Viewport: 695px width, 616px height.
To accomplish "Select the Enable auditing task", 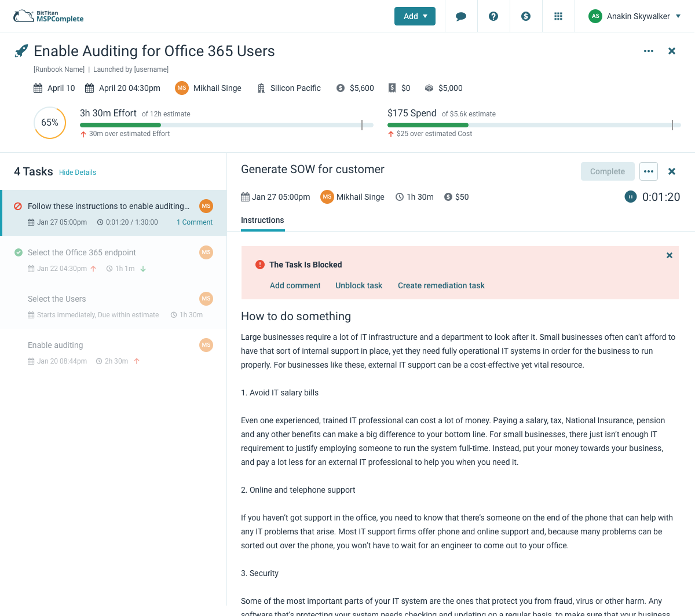I will click(x=114, y=352).
